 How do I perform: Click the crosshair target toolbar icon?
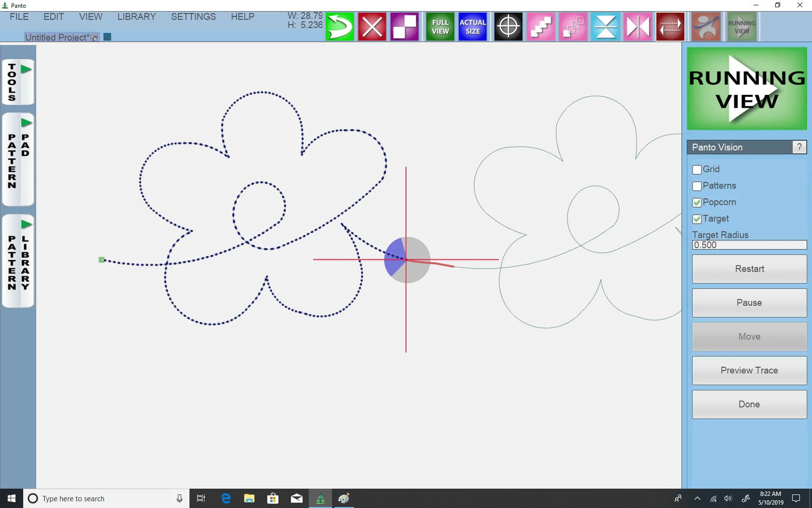point(508,27)
